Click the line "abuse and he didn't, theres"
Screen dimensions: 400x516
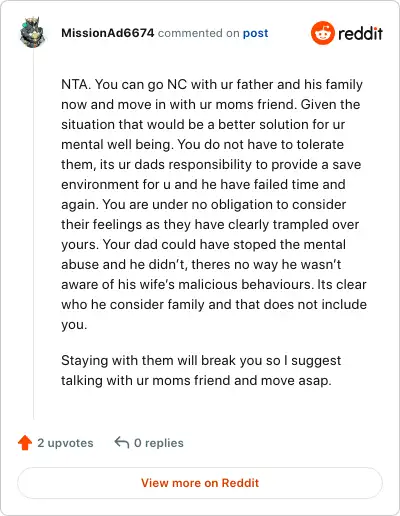click(201, 264)
